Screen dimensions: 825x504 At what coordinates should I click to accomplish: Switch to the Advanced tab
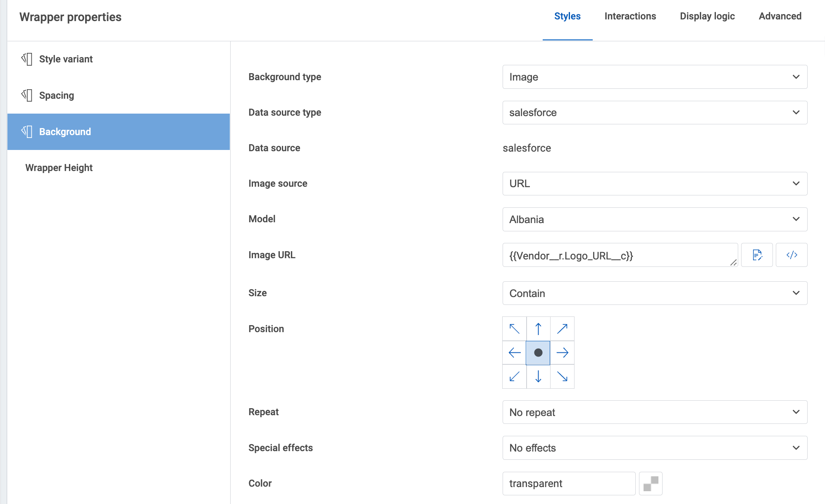click(x=780, y=16)
